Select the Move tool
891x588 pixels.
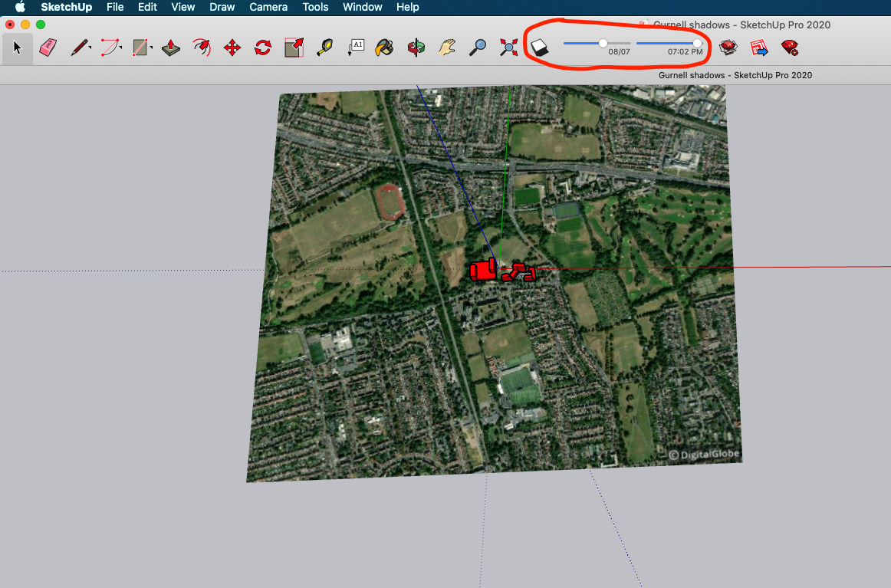[232, 48]
